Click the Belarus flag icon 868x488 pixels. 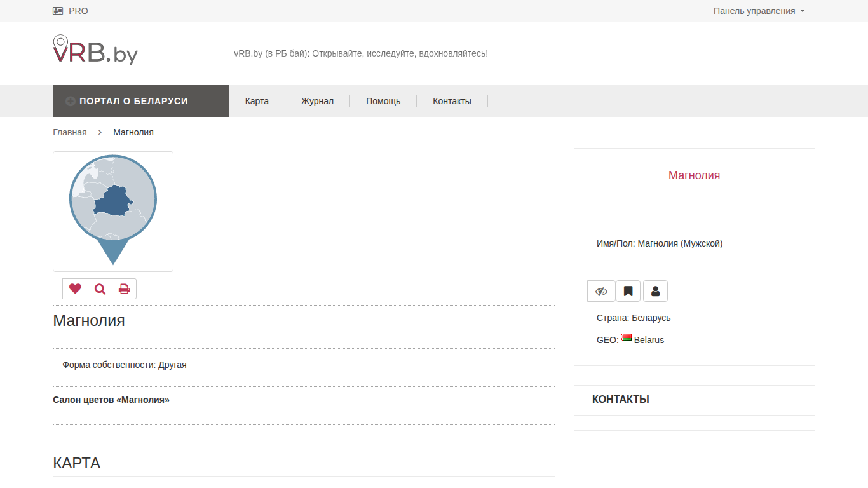(627, 338)
